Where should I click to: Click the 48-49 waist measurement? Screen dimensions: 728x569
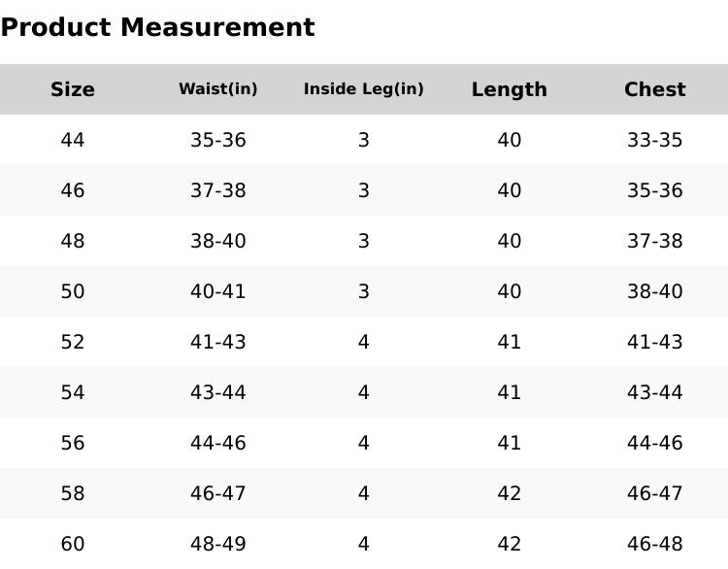[218, 544]
